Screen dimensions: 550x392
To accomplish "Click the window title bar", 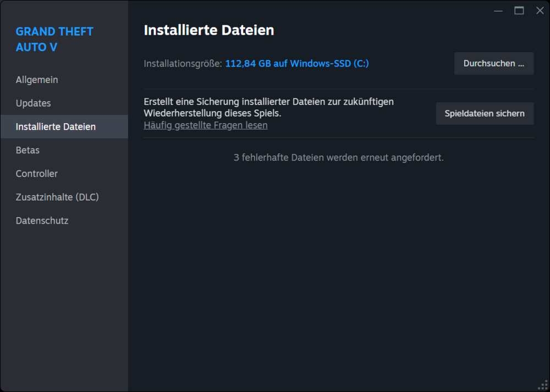I will (x=330, y=10).
